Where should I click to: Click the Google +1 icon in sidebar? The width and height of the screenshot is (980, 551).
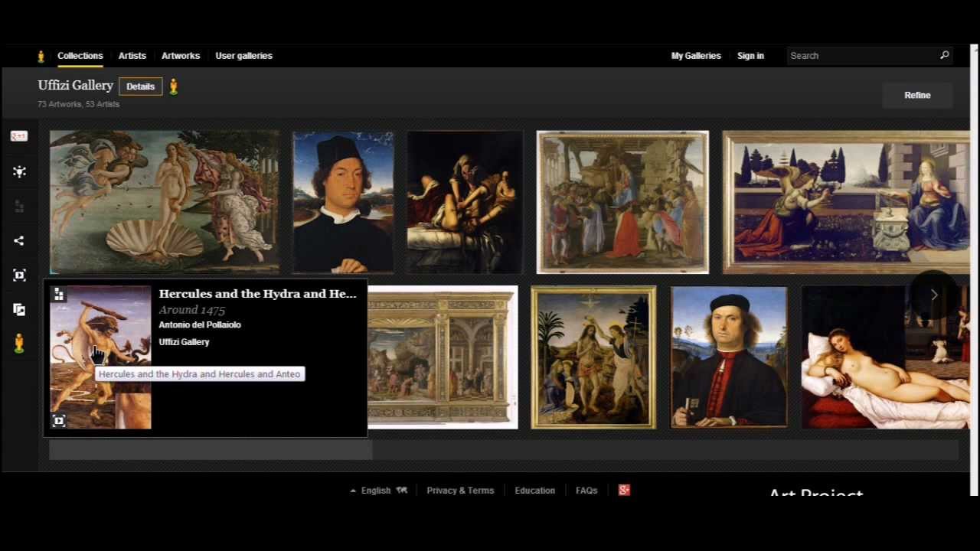tap(19, 136)
